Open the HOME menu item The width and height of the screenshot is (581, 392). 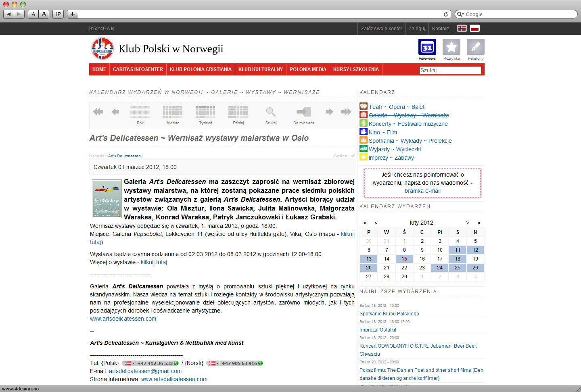pos(99,69)
